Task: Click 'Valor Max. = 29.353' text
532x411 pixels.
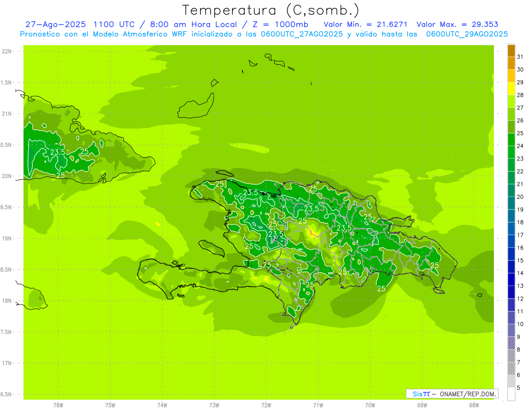Action: coord(457,24)
